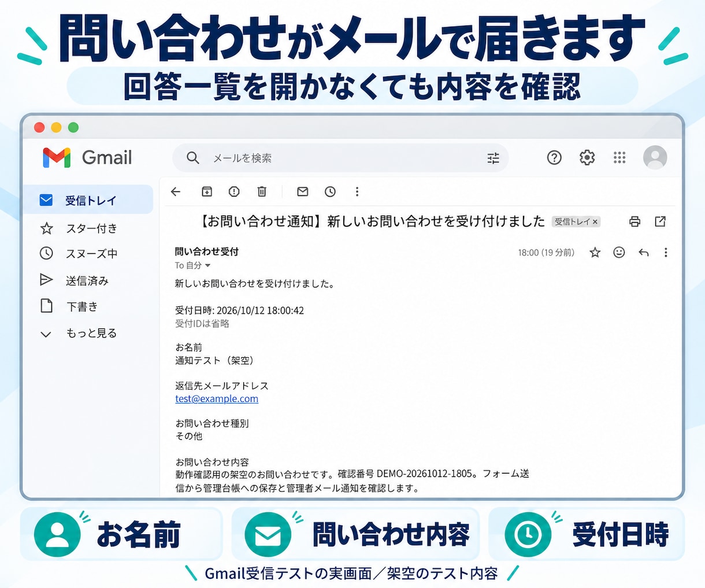Click the メールを検索 search field

click(340, 158)
